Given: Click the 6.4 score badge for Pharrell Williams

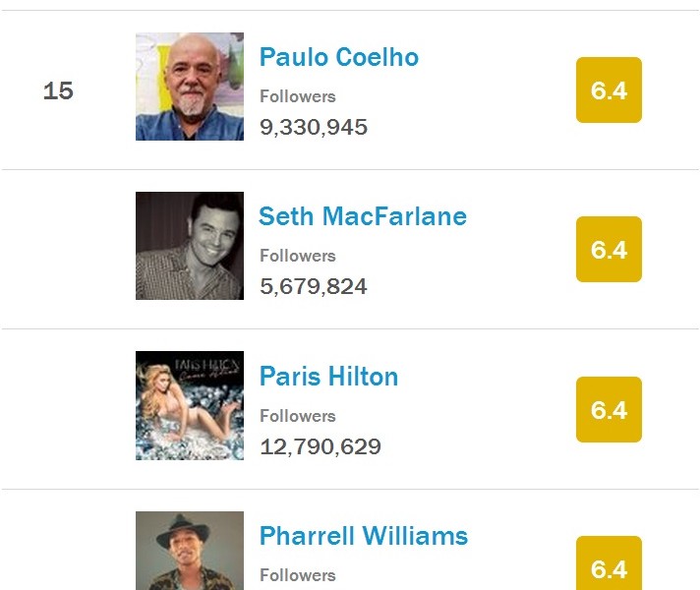Looking at the screenshot, I should 609,563.
